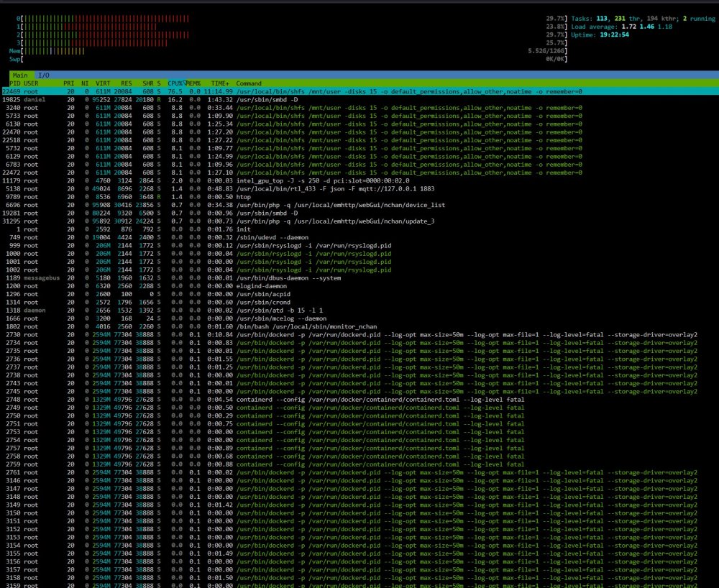This screenshot has width=719, height=588.
Task: Select the php device_list process row
Action: pyautogui.click(x=359, y=205)
